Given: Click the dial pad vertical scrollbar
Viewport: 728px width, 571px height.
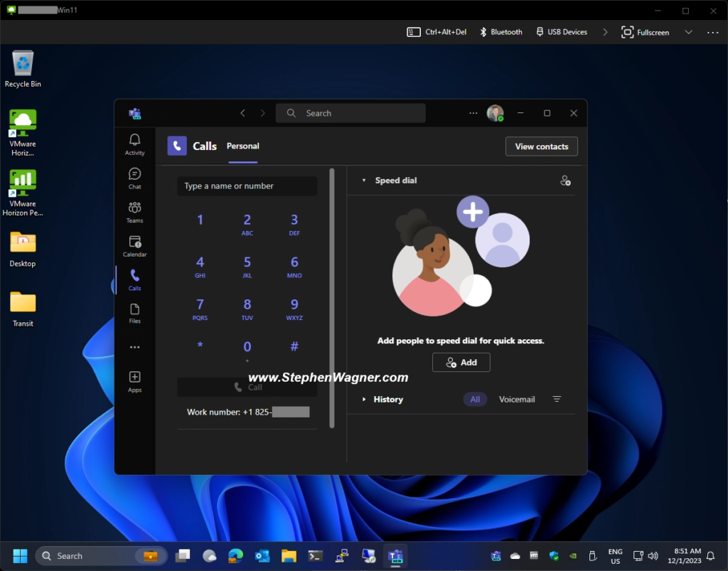Looking at the screenshot, I should coord(331,298).
